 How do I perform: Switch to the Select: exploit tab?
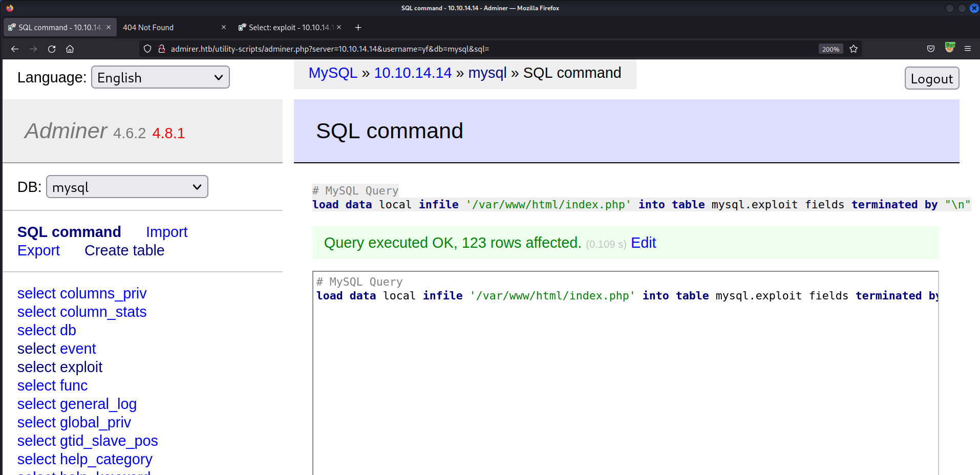point(290,28)
